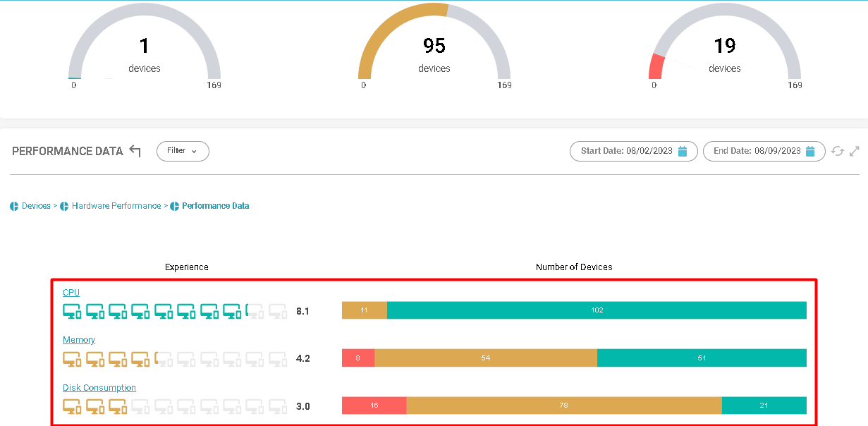Click the back arrow beside Performance Data
Screen dimensions: 868x426
pos(135,151)
